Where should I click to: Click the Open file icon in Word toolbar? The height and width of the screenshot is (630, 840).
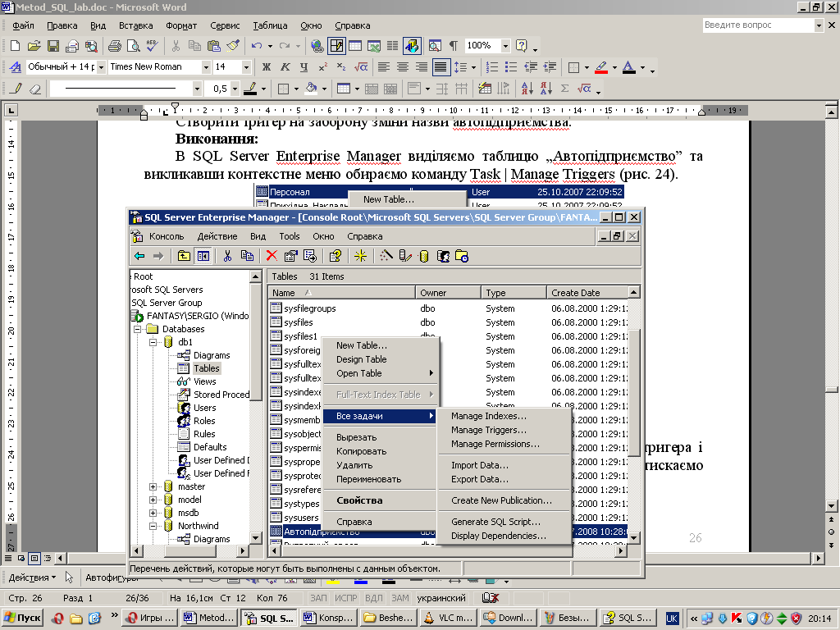pos(34,46)
